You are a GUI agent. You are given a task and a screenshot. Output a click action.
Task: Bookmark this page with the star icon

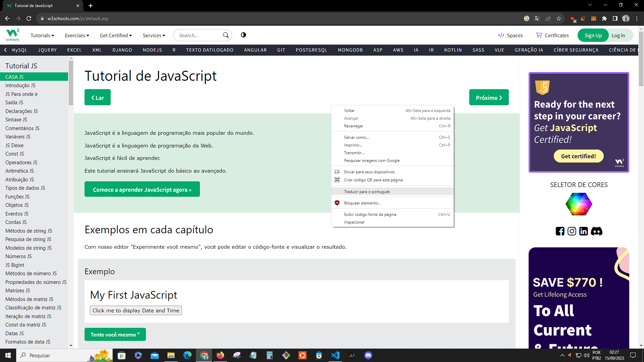point(559,18)
